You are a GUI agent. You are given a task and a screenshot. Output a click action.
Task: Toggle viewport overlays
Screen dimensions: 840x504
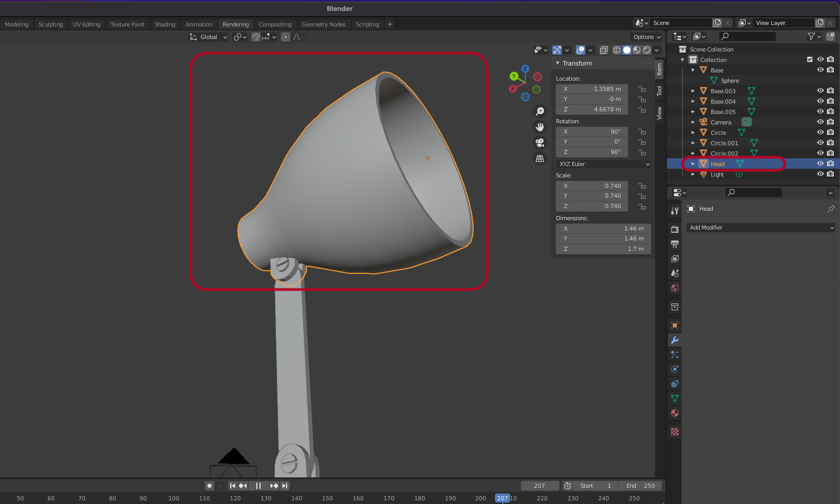point(580,50)
